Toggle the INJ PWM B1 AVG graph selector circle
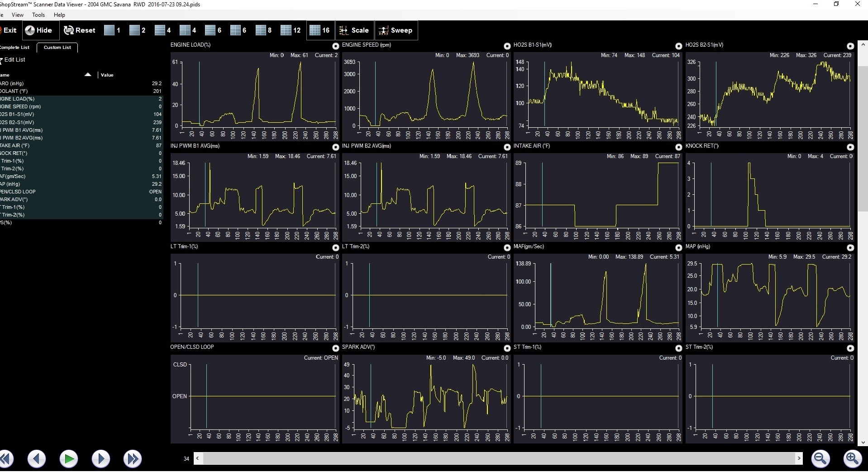This screenshot has height=472, width=868. 335,147
